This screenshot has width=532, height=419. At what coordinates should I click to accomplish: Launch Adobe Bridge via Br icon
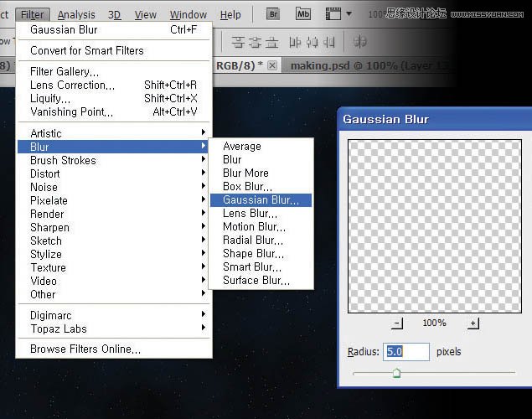coord(273,14)
